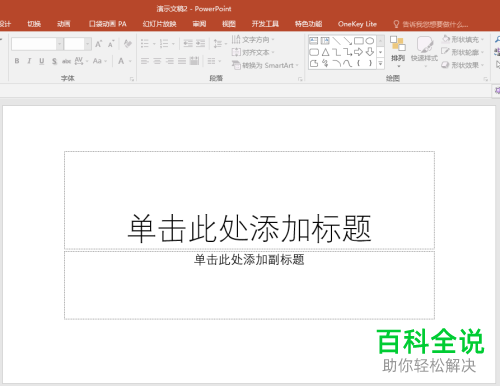
Task: Justify the text
Action: click(182, 61)
